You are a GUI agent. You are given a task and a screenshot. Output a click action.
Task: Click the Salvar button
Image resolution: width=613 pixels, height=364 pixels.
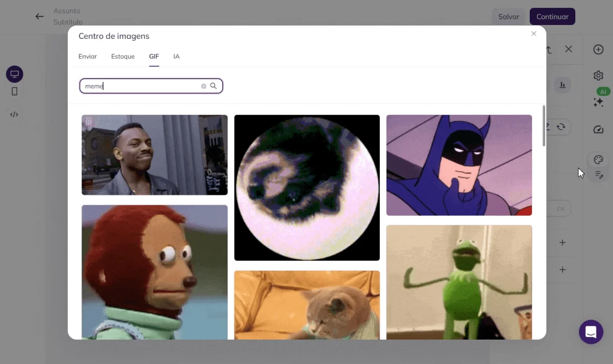pos(508,17)
